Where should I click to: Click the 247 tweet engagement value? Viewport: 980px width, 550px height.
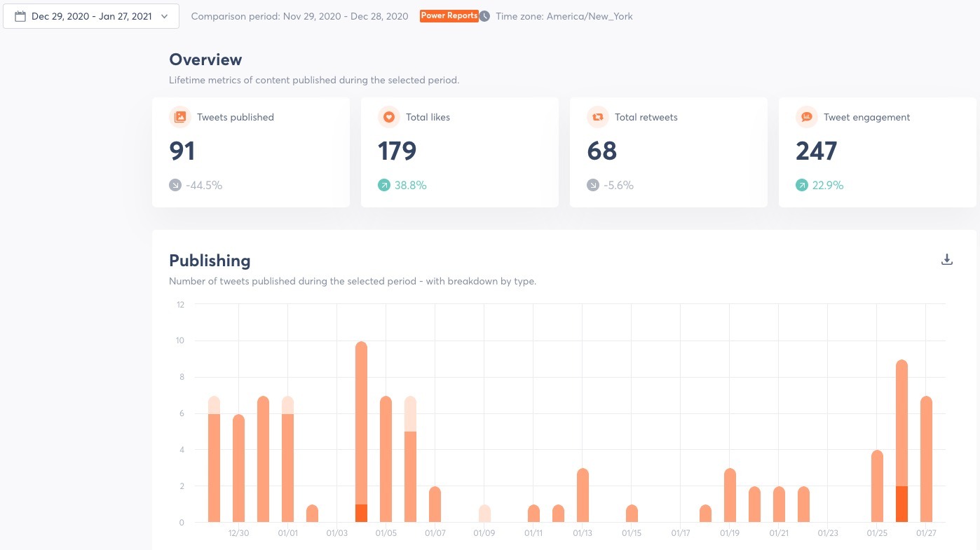pos(817,151)
